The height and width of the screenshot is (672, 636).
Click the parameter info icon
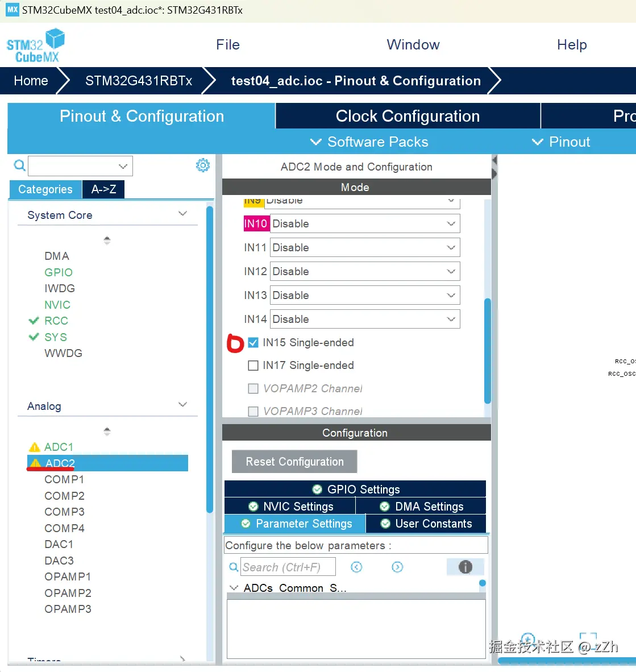click(x=465, y=567)
